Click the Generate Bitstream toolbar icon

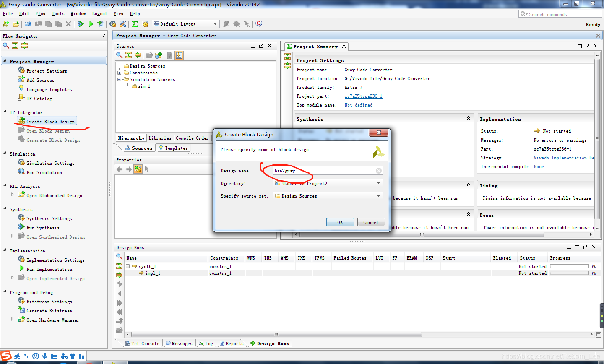pyautogui.click(x=101, y=24)
